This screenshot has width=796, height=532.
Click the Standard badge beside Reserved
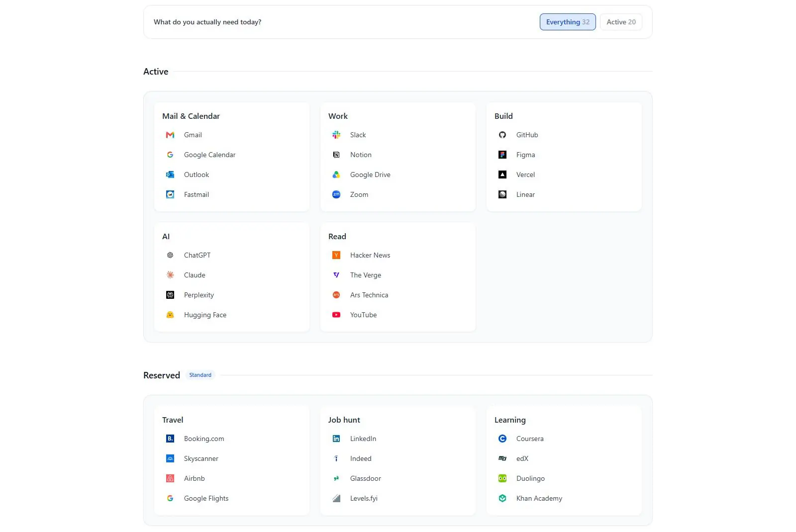click(200, 375)
